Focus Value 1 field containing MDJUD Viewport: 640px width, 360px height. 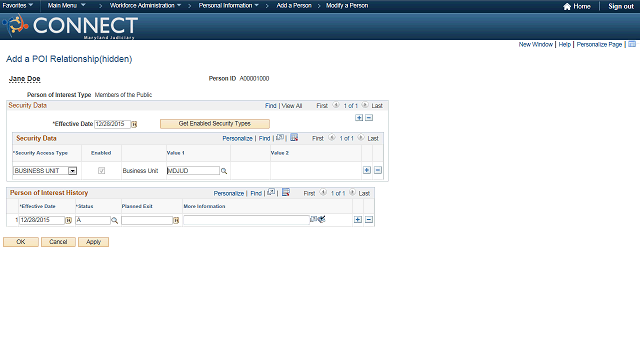pos(193,171)
